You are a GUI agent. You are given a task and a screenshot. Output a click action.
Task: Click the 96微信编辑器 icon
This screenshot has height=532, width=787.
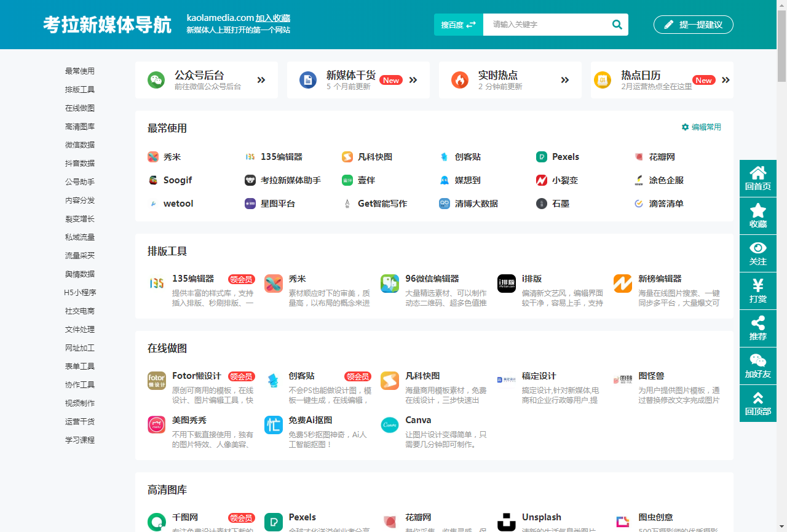point(390,284)
